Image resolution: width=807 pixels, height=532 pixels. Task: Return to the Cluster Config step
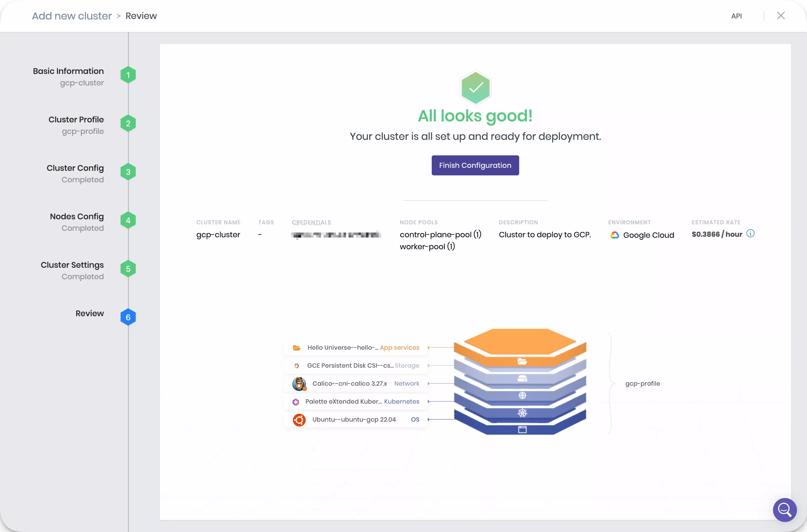point(128,172)
